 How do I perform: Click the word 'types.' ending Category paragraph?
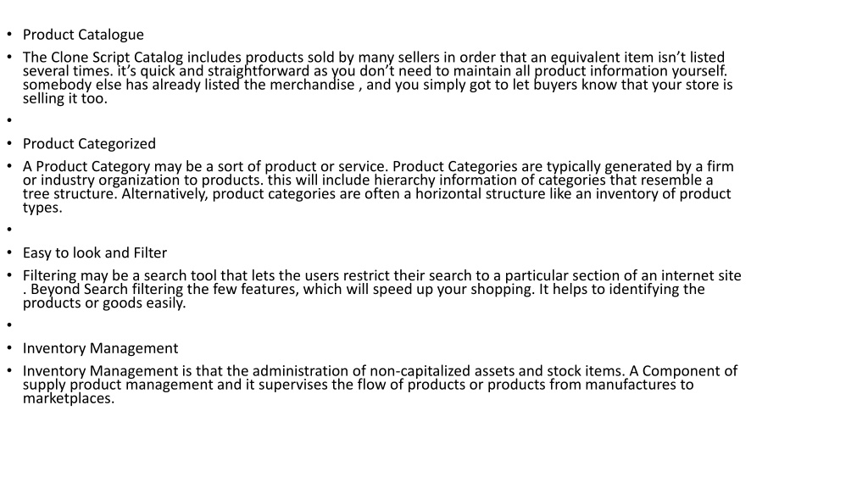42,208
